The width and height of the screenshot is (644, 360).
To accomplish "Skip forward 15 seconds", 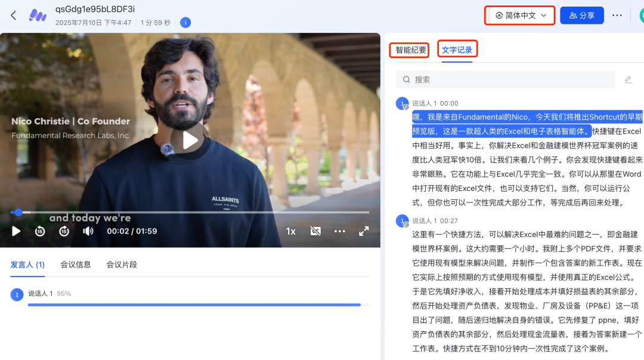I will coord(64,231).
